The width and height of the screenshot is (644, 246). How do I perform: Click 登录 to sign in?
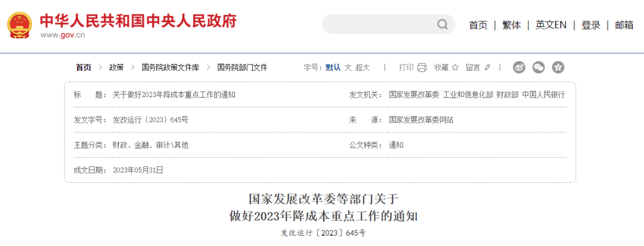tap(590, 25)
